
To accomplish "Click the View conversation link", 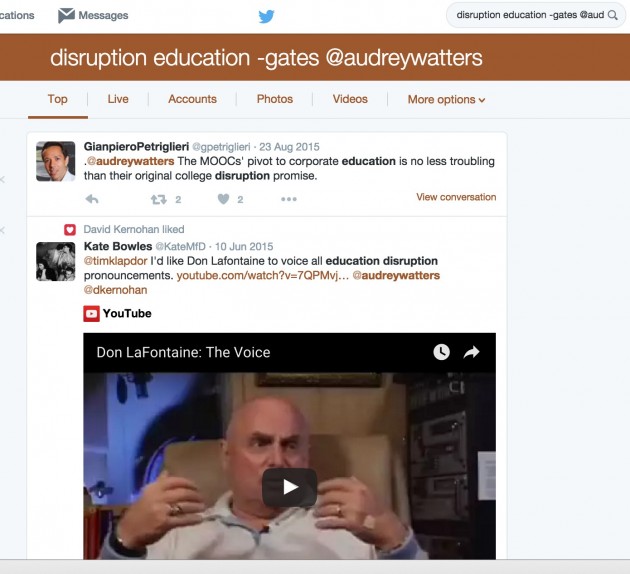I will pyautogui.click(x=456, y=197).
